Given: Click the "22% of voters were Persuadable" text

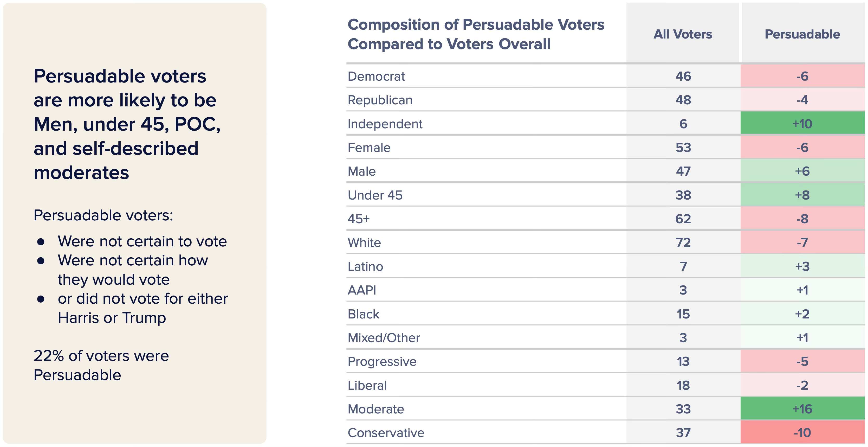Looking at the screenshot, I should pyautogui.click(x=101, y=365).
